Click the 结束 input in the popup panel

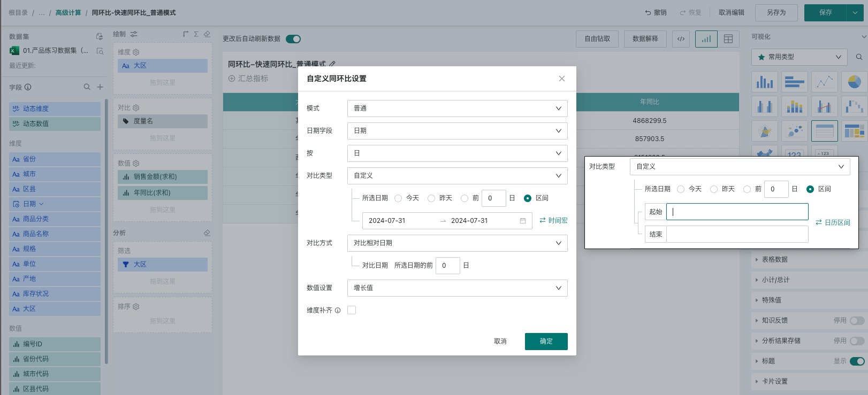[737, 234]
